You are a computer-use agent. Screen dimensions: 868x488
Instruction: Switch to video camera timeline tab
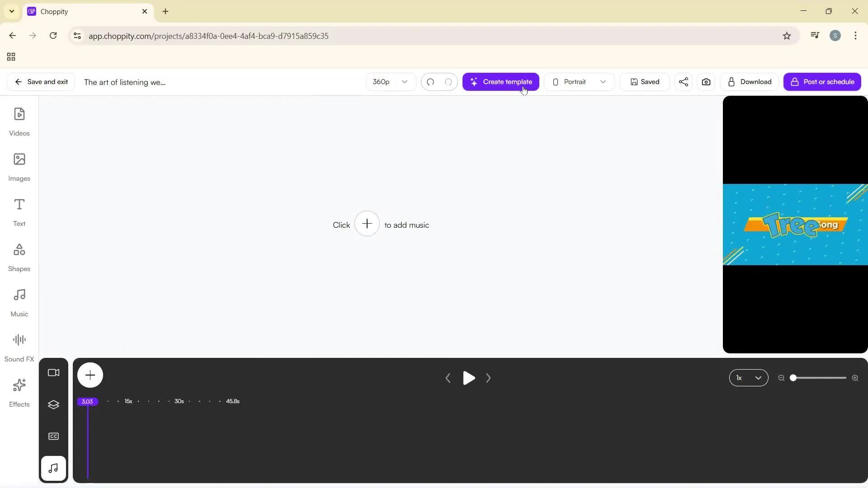(53, 373)
